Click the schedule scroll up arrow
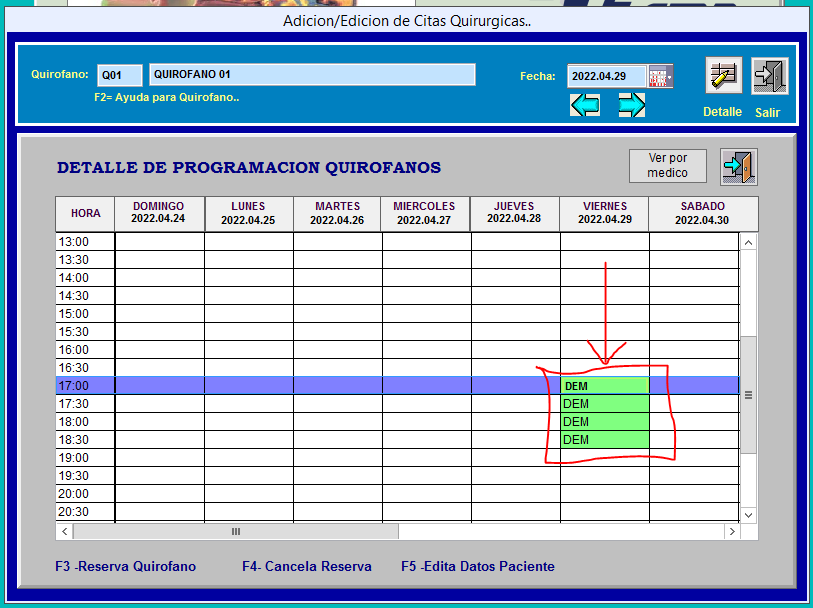 click(748, 243)
